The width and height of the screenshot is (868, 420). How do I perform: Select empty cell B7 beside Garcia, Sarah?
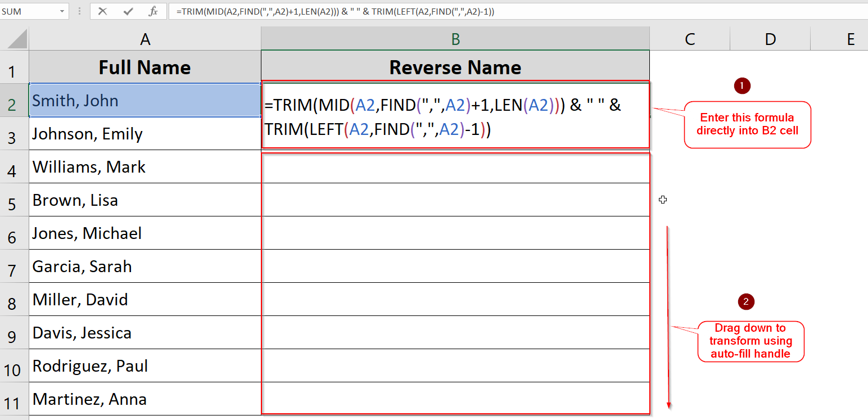click(455, 266)
